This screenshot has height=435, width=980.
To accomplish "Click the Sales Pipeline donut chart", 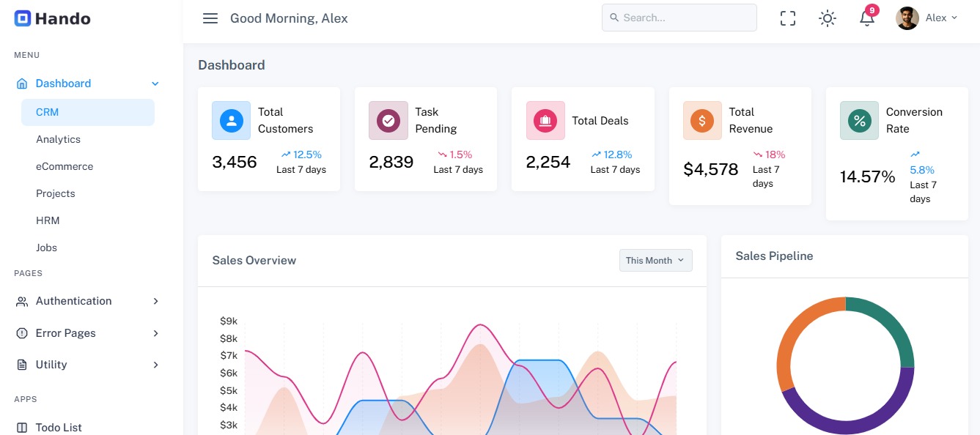I will tap(845, 364).
